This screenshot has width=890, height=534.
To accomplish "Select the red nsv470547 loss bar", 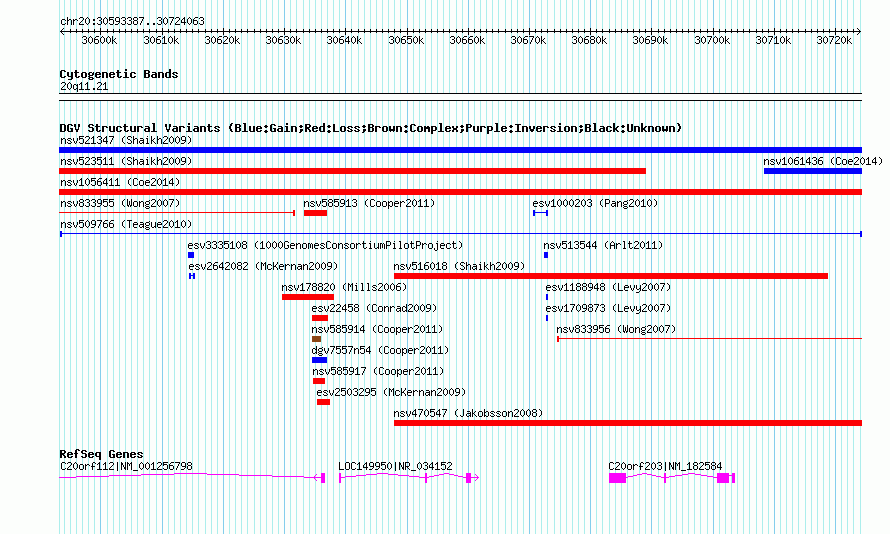I will click(628, 423).
